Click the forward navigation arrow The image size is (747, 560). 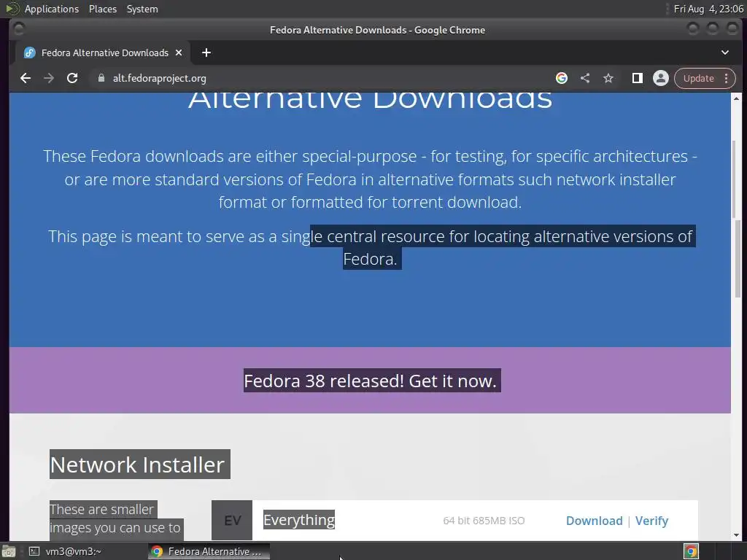click(x=49, y=78)
